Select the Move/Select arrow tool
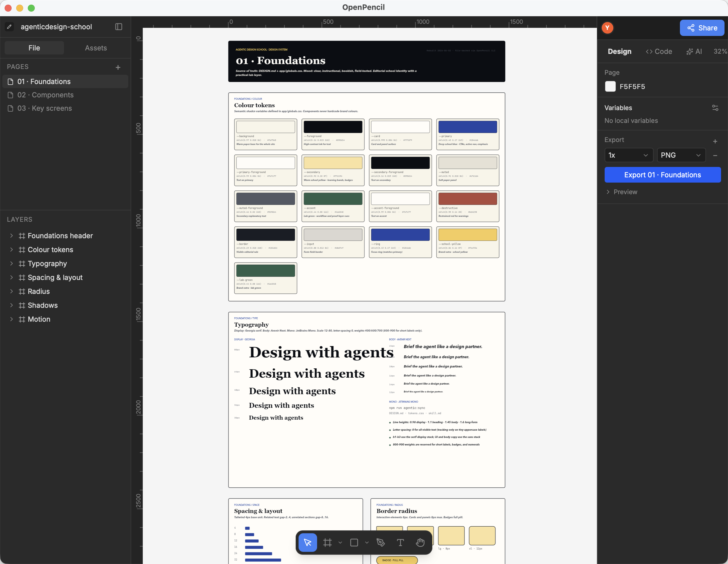Screen dimensions: 728x564 (x=307, y=542)
